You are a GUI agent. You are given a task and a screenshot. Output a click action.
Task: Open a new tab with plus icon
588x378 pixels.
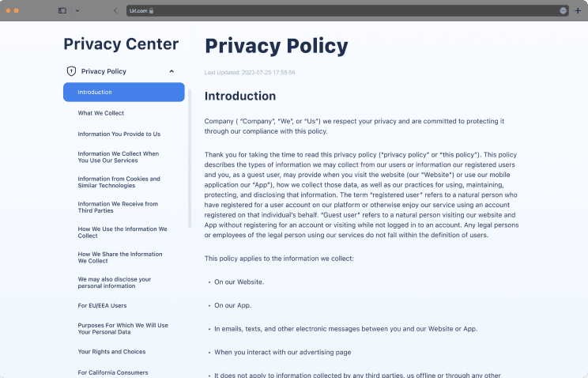pyautogui.click(x=578, y=10)
